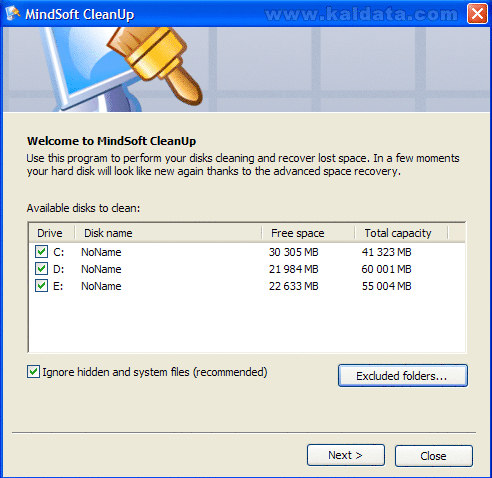Uncheck the E: drive checkbox
The image size is (492, 478).
click(x=41, y=286)
